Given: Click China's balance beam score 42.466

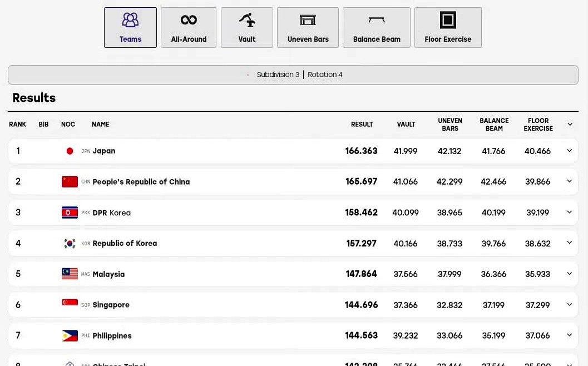Looking at the screenshot, I should pyautogui.click(x=493, y=182).
